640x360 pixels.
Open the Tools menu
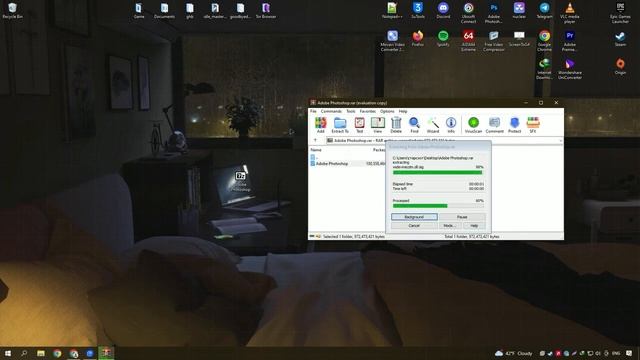351,111
